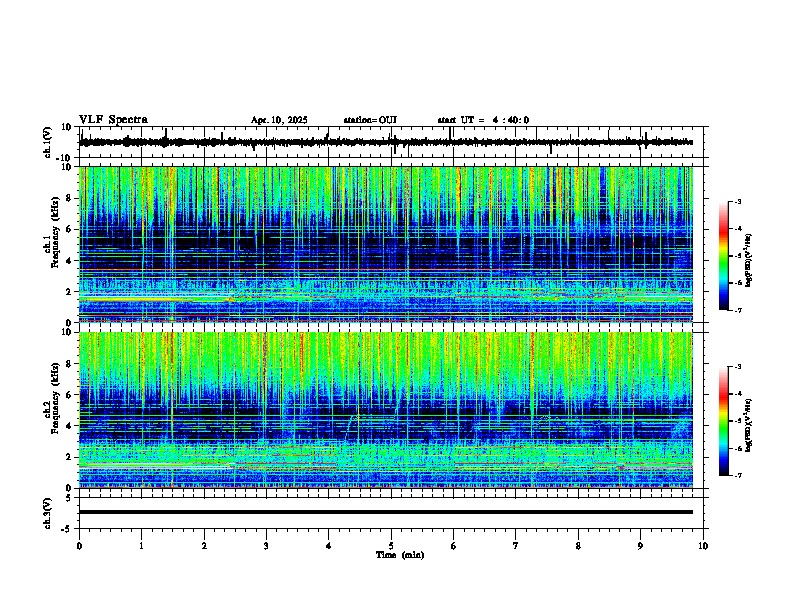Click the "-3" value on ch.1 colorbar
Image resolution: width=792 pixels, height=612 pixels.
[x=737, y=202]
